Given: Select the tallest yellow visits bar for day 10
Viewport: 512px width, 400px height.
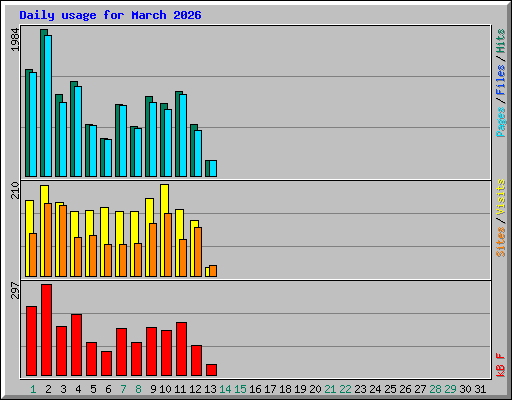Looking at the screenshot, I should (x=163, y=230).
